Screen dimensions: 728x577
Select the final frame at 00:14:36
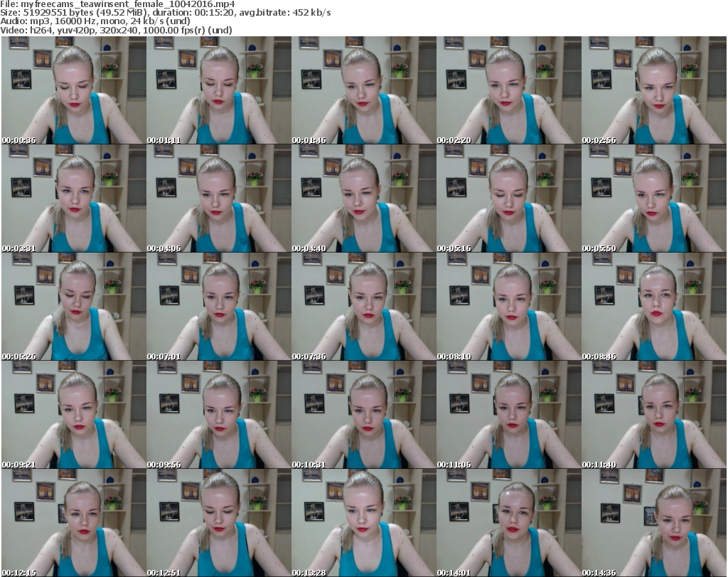[x=653, y=523]
